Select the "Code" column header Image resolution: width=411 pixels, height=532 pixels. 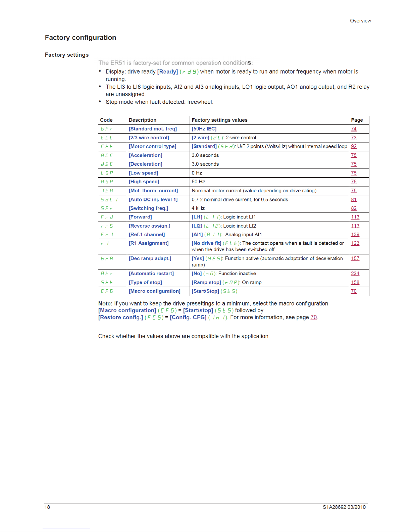106,120
